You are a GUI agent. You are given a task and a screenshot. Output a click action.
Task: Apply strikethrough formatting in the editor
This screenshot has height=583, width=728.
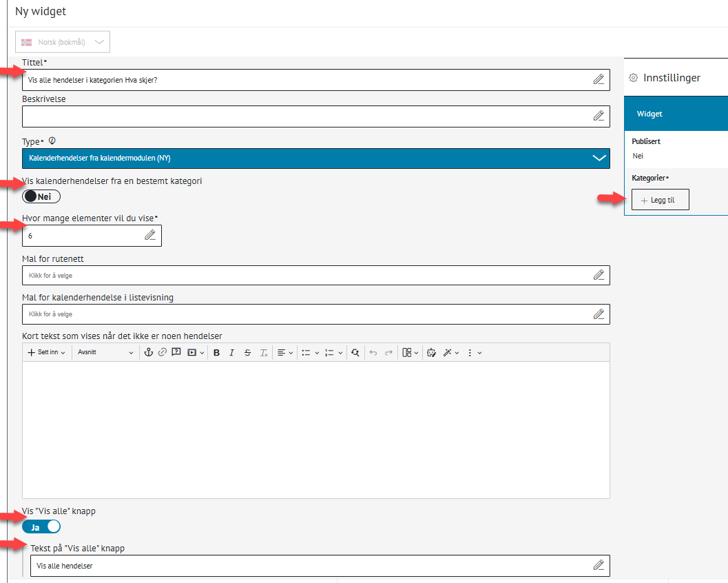(x=247, y=352)
